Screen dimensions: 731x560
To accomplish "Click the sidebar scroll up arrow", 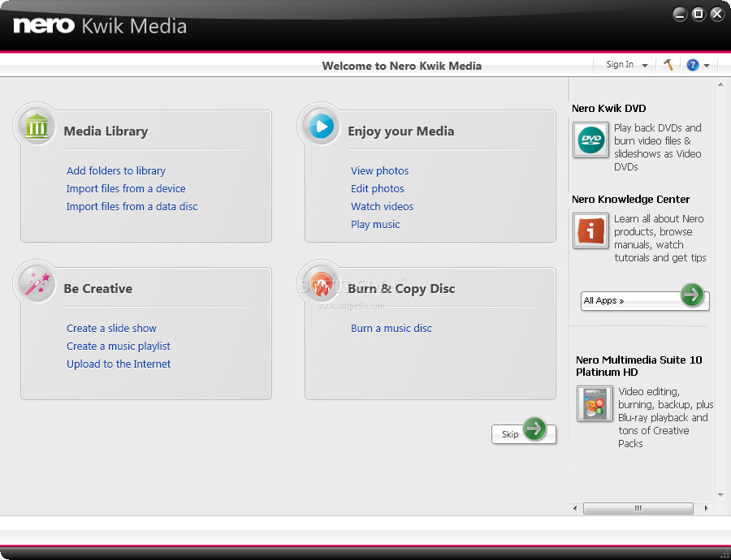I will tap(720, 84).
